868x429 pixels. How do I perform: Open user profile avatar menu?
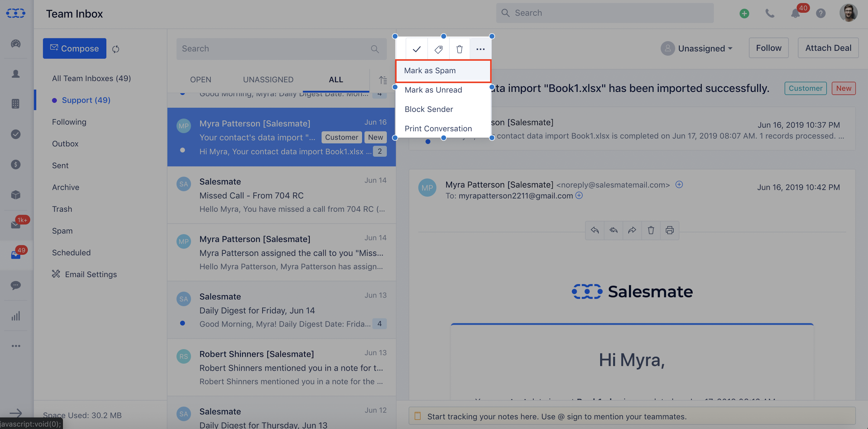point(848,13)
